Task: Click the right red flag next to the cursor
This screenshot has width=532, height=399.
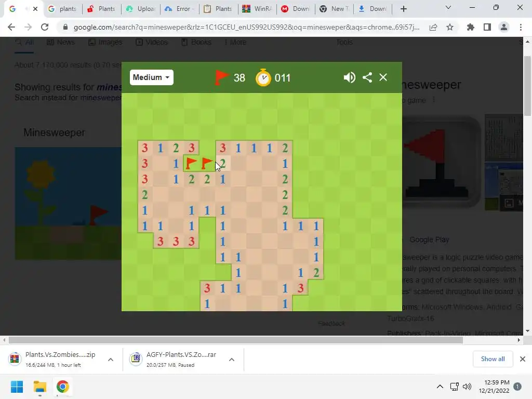Action: 207,164
